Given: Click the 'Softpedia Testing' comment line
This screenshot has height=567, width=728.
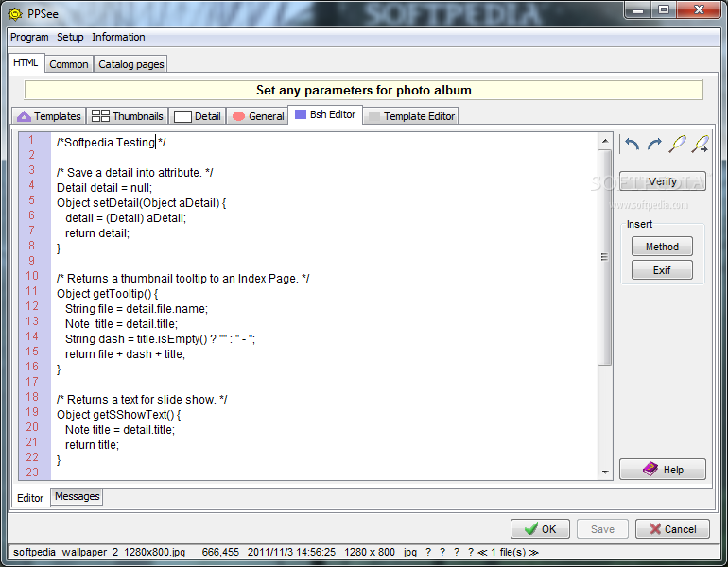Looking at the screenshot, I should click(111, 143).
